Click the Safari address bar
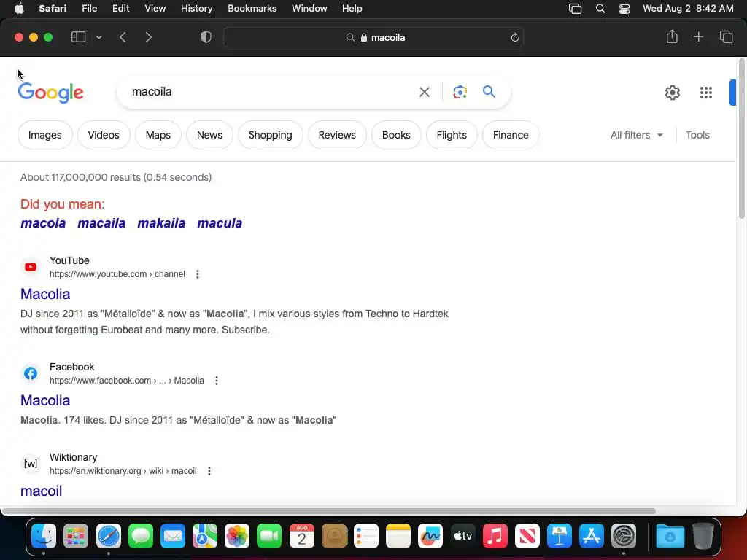Image resolution: width=747 pixels, height=560 pixels. pos(373,38)
